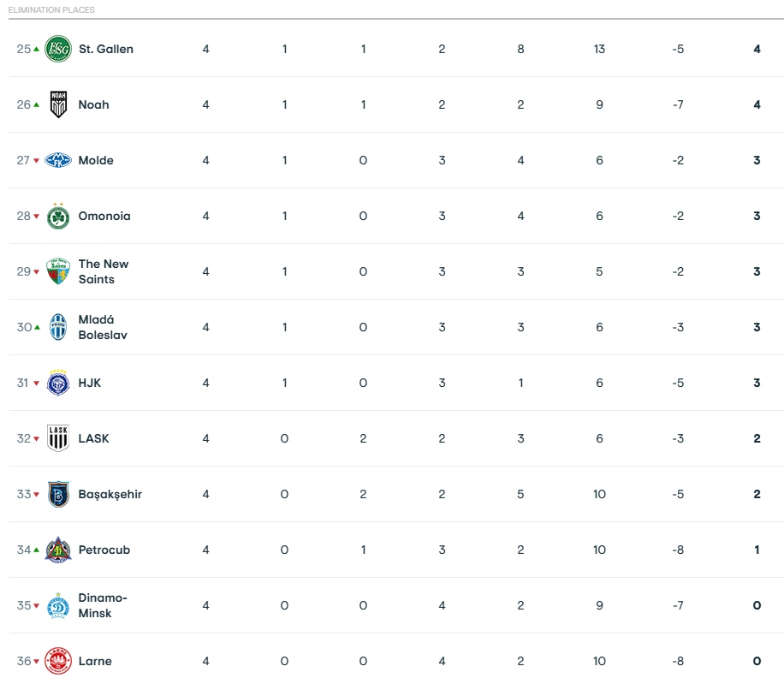Click the Molde club logo

(x=58, y=160)
